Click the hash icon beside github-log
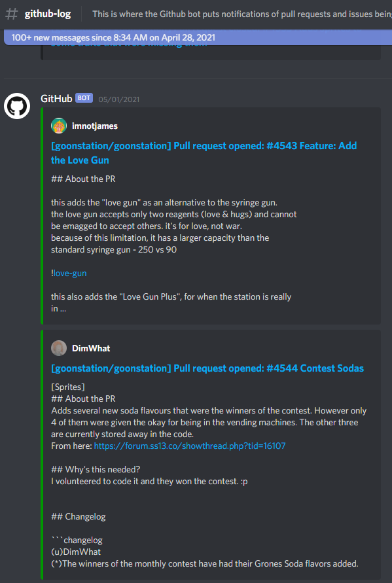This screenshot has width=392, height=583. pyautogui.click(x=12, y=14)
